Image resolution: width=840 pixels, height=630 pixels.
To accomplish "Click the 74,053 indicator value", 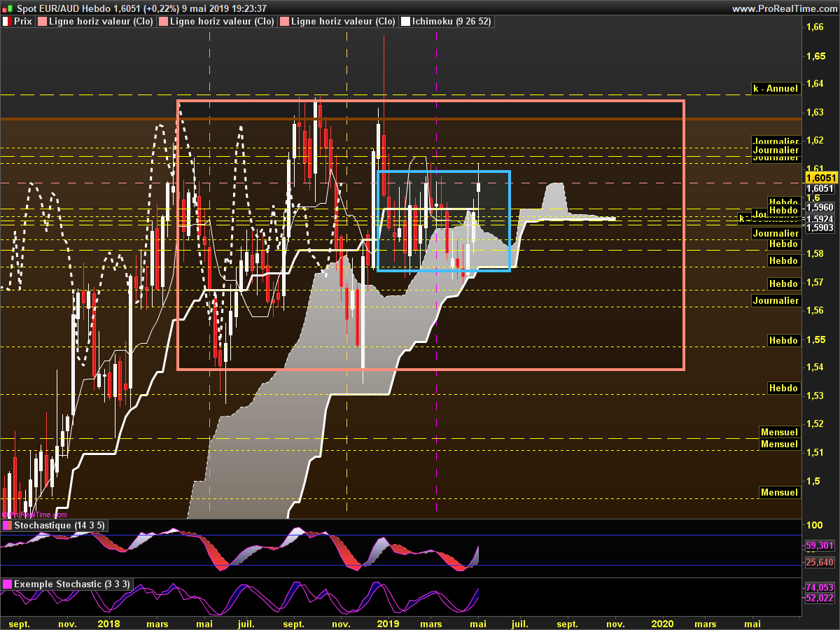I will [x=819, y=587].
